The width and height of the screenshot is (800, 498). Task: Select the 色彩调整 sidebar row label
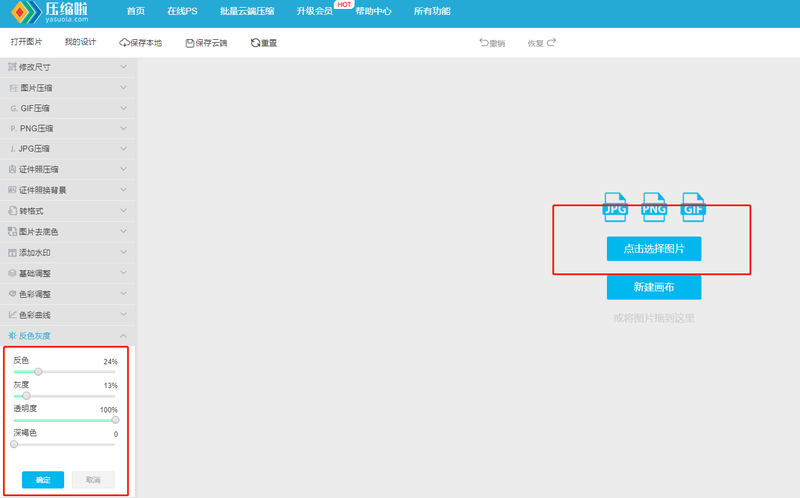tap(35, 294)
